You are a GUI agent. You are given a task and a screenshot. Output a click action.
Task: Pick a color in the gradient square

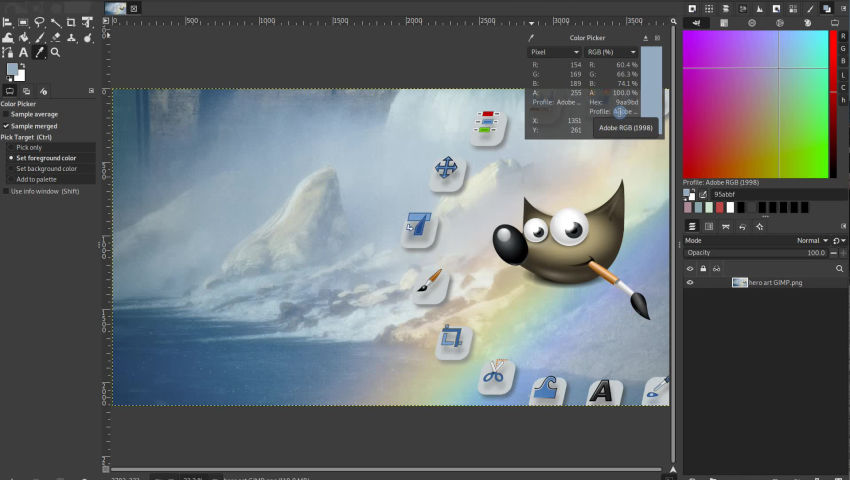(x=755, y=104)
